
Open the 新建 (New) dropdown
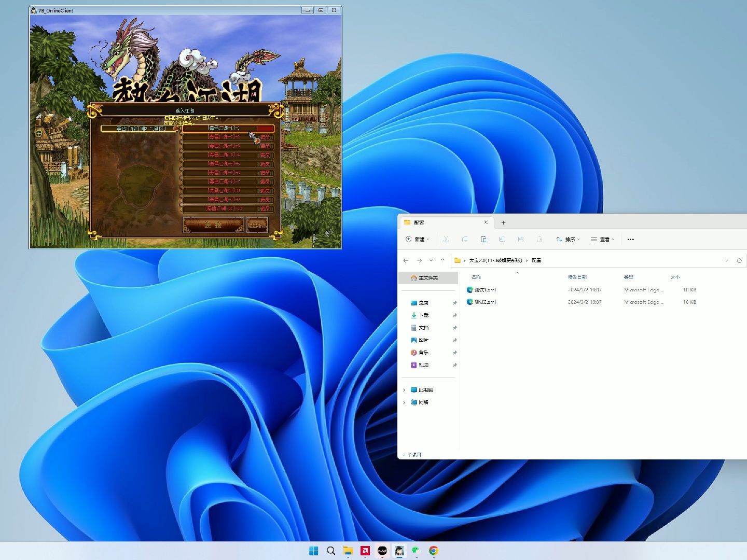click(418, 239)
